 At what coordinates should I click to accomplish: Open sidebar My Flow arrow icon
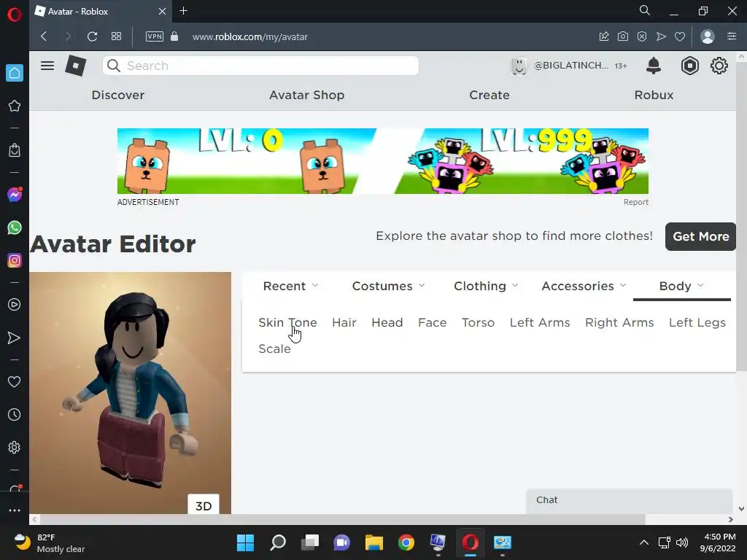(x=15, y=338)
